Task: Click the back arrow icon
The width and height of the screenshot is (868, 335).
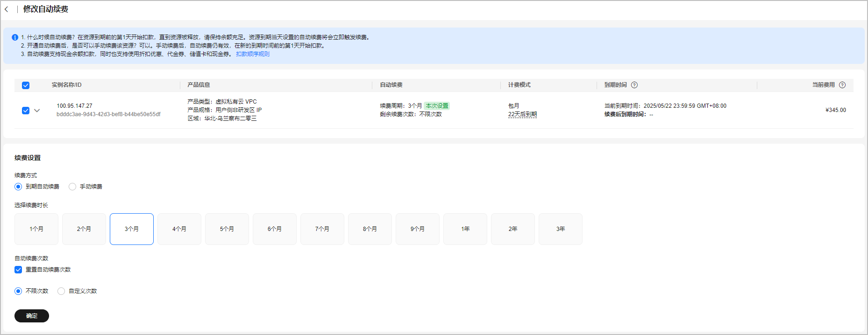Action: (7, 9)
